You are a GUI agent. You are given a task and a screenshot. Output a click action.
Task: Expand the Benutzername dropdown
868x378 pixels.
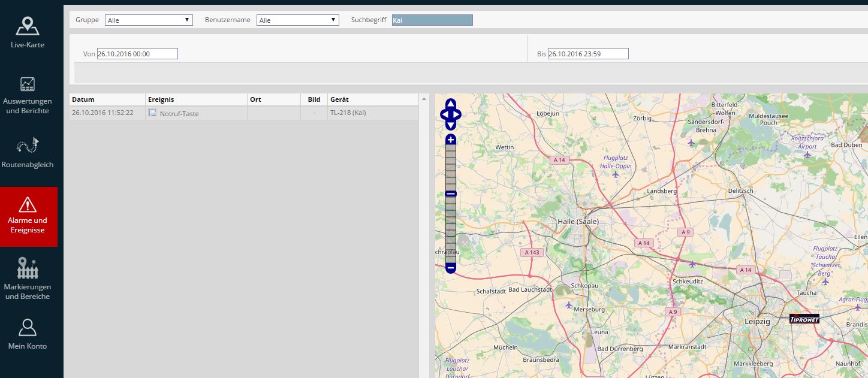tap(298, 20)
